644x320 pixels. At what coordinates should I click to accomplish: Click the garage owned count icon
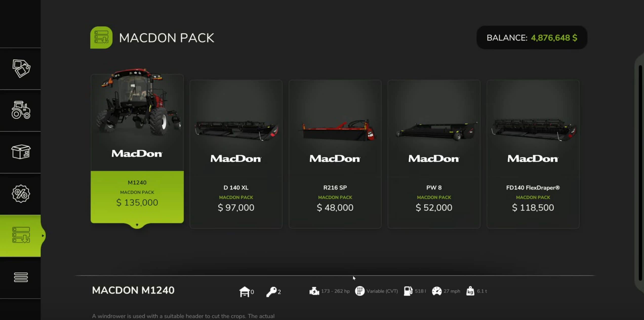coord(244,292)
